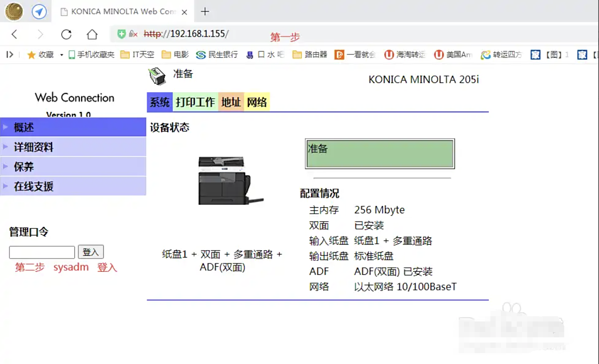The image size is (599, 364).
Task: Select 保养 in the sidebar
Action: [73, 167]
